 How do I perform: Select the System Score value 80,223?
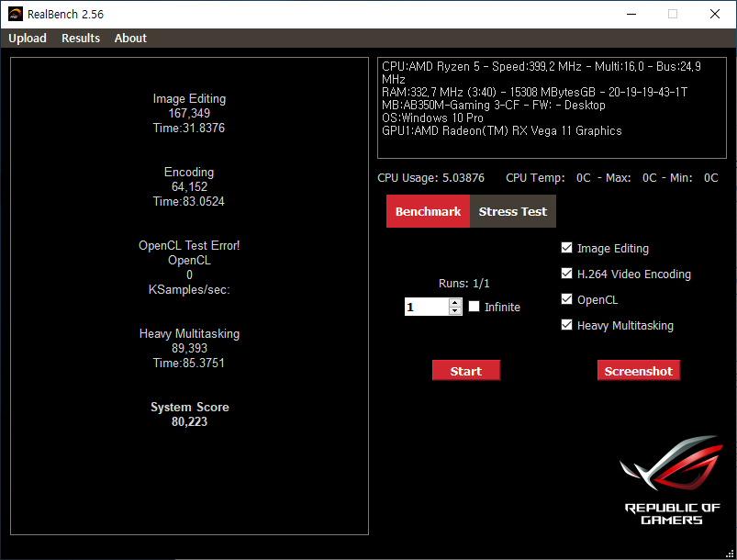(189, 421)
